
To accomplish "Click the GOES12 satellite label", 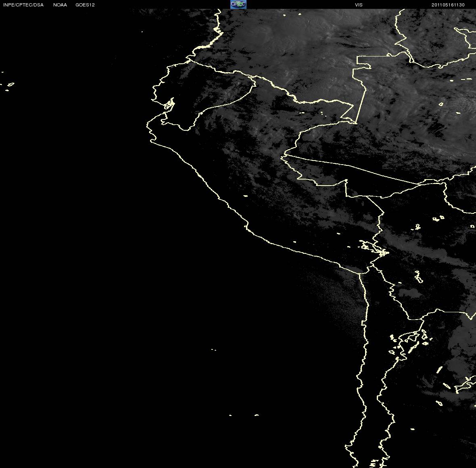I will tap(85, 5).
